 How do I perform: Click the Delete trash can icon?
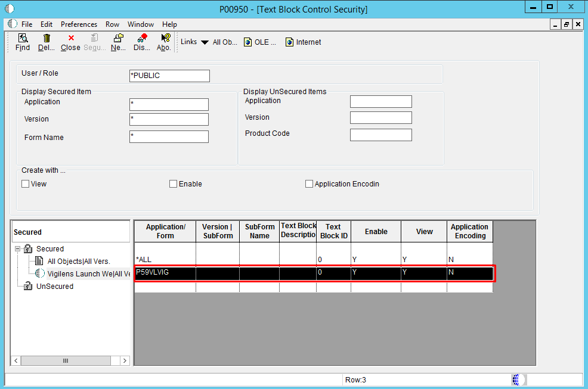47,38
